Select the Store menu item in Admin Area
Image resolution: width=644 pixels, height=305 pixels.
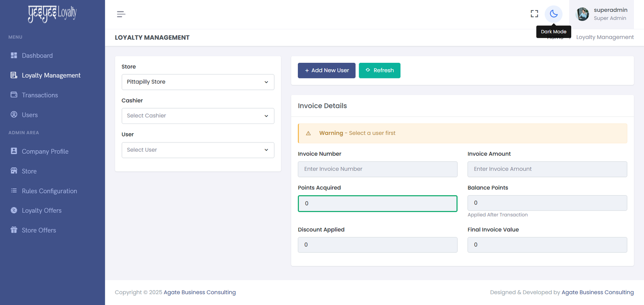(x=29, y=171)
